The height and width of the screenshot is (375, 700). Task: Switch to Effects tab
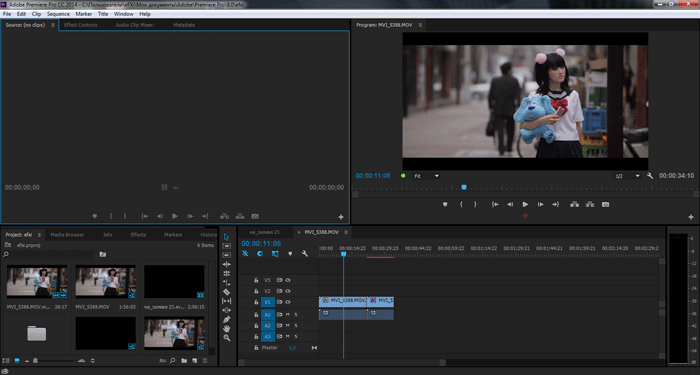coord(138,235)
